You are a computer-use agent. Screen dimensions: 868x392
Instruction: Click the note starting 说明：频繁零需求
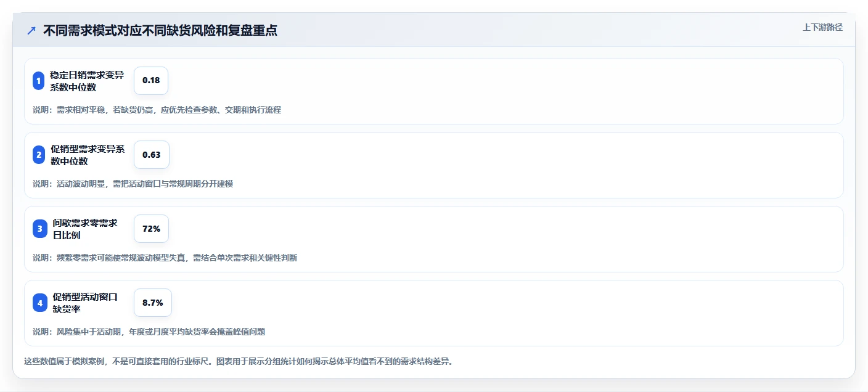click(x=165, y=258)
